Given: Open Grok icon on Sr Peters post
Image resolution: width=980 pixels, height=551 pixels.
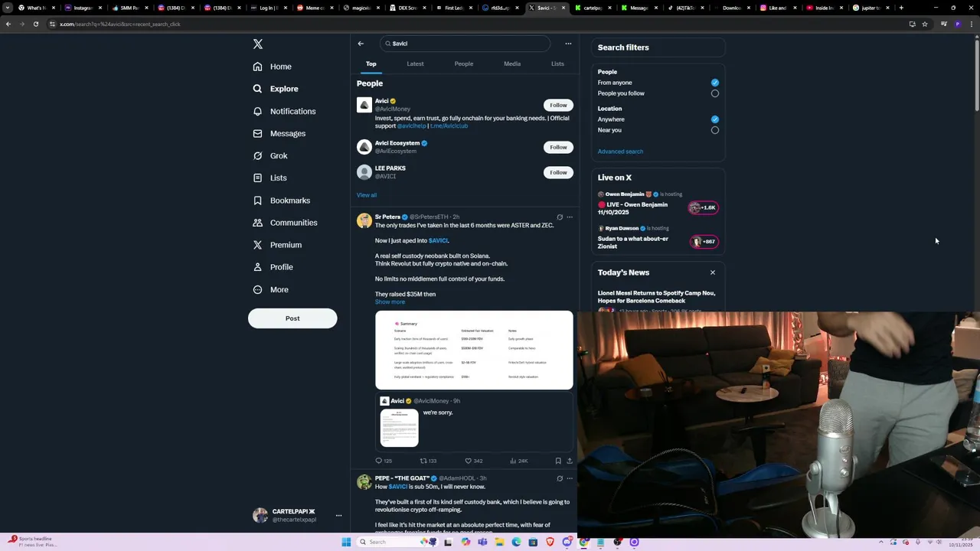Looking at the screenshot, I should tap(560, 217).
